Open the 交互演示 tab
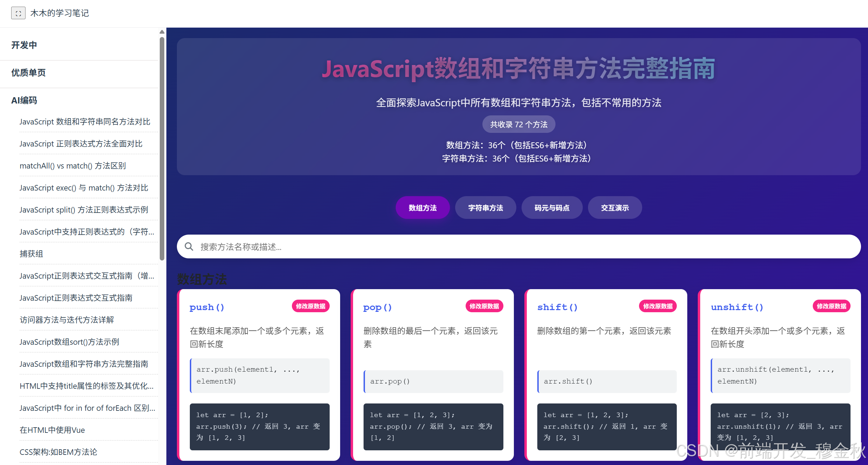Screen dimensions: 868x465 tap(615, 208)
